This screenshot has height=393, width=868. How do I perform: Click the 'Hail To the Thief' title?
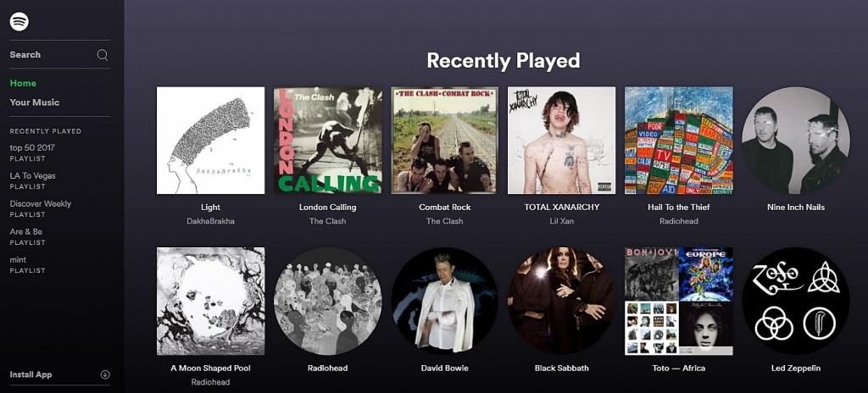(679, 208)
